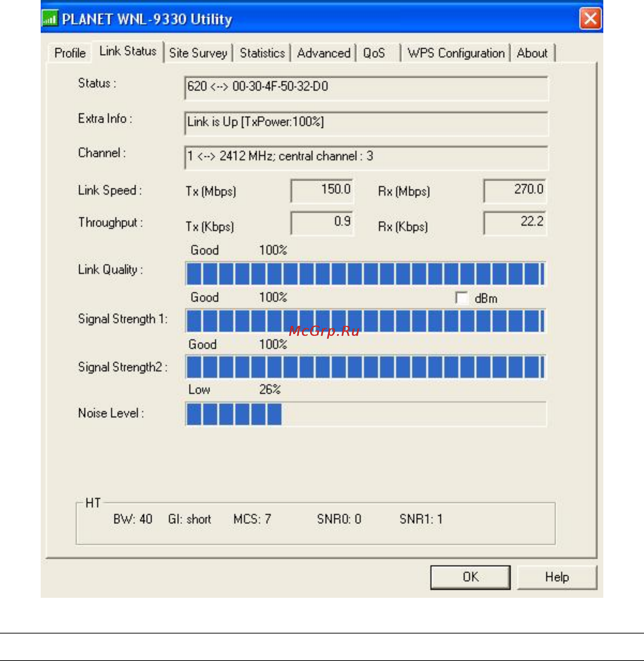Viewport: 644px width, 661px height.
Task: Click the "Channel :" label
Action: pos(102,153)
